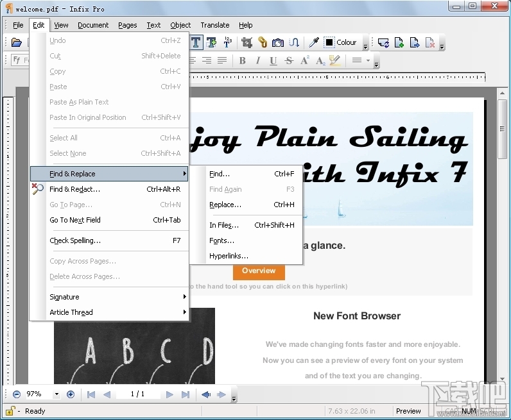The width and height of the screenshot is (511, 420).
Task: Open the Object menu
Action: pos(180,25)
